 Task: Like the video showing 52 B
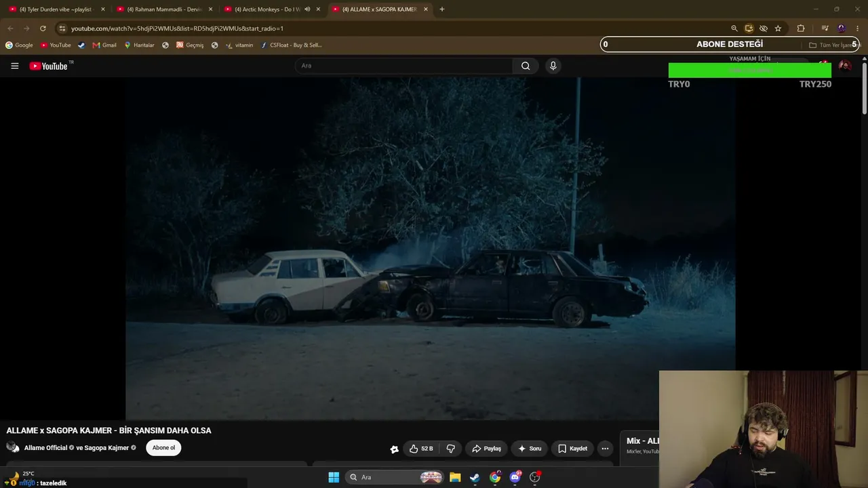point(421,449)
